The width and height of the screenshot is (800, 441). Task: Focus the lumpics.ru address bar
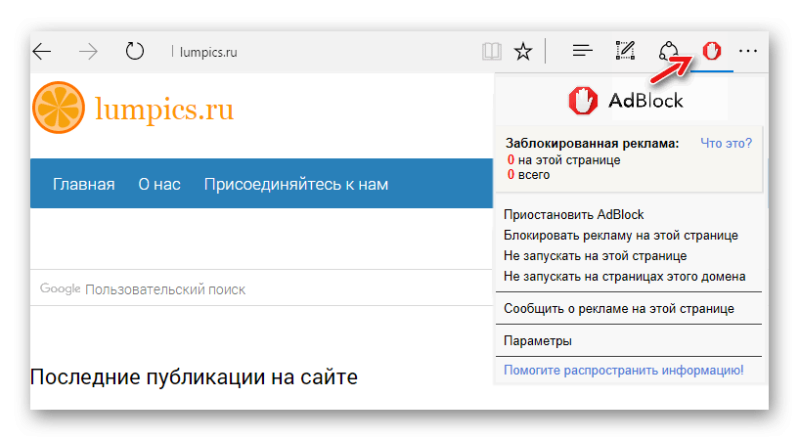pos(208,52)
